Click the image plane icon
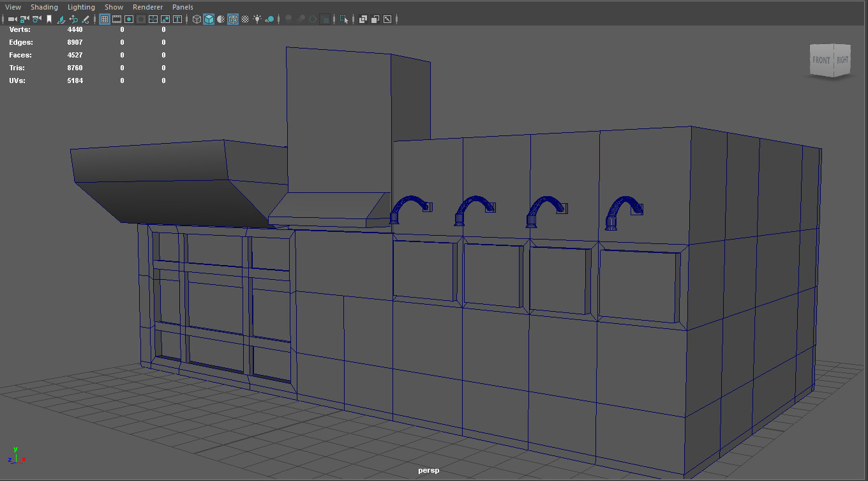The height and width of the screenshot is (481, 868). click(x=61, y=19)
